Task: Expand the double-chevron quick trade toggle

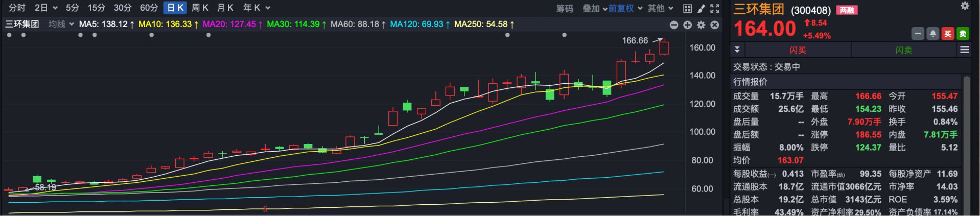Action: click(x=737, y=50)
